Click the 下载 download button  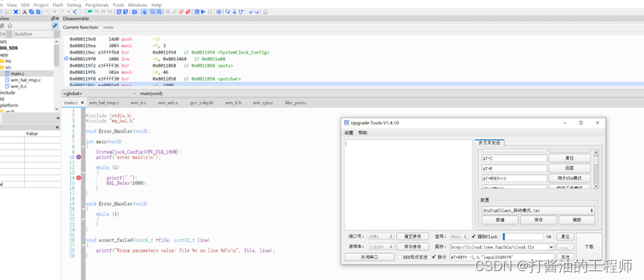coord(589,246)
